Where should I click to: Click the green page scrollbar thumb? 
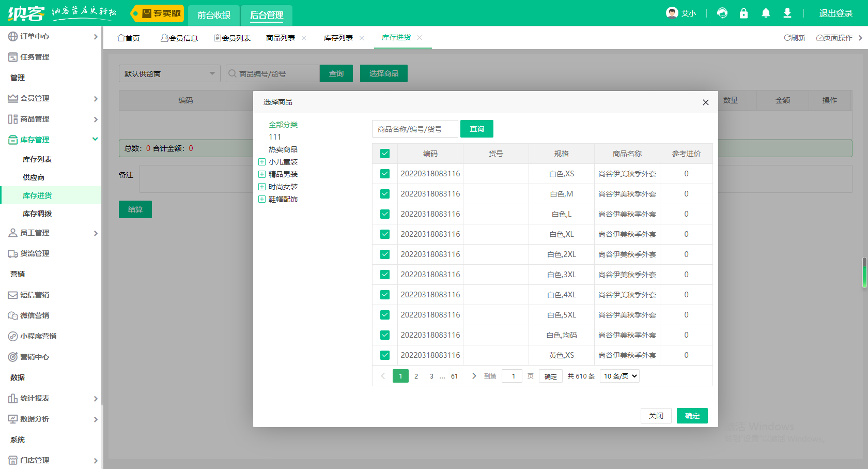864,273
